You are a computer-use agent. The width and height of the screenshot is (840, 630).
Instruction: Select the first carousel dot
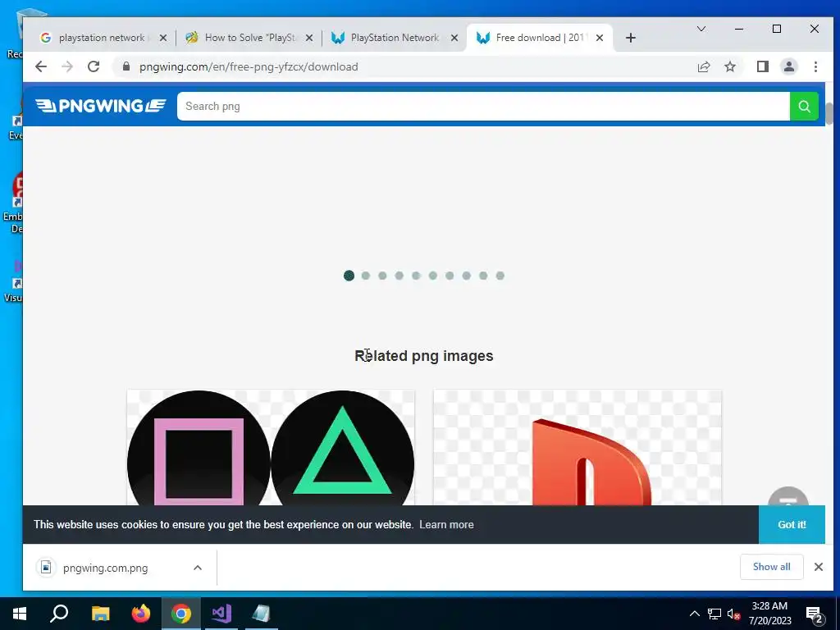tap(349, 276)
